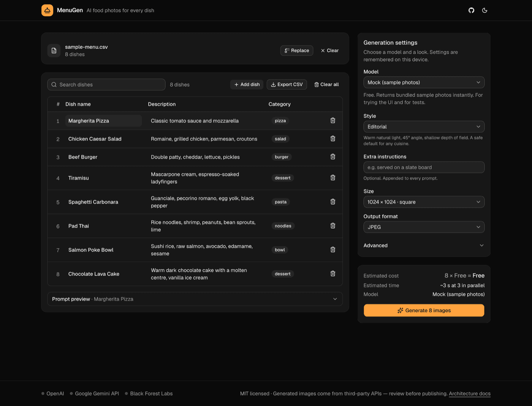Image resolution: width=532 pixels, height=406 pixels.
Task: Click Chocolate Lava Cake's dessert tag
Action: click(x=283, y=273)
